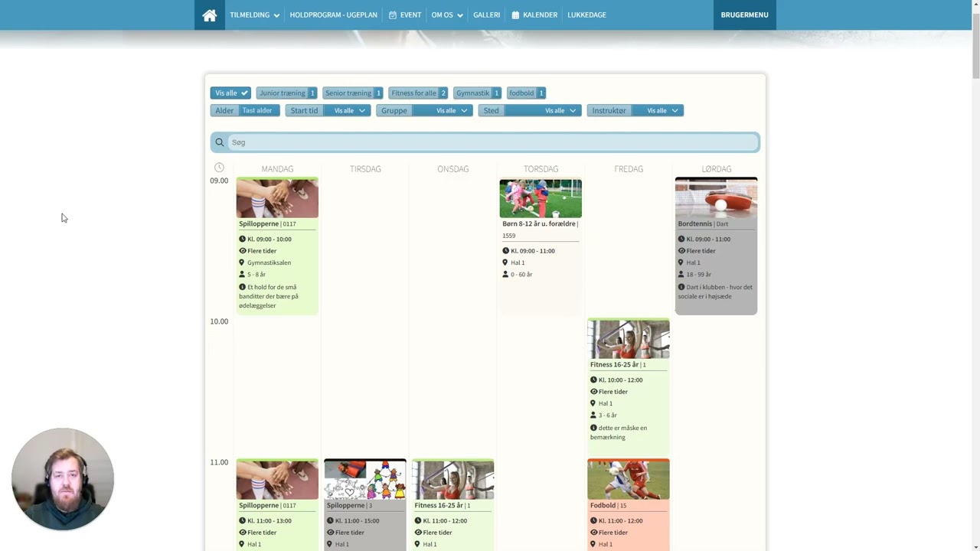Image resolution: width=980 pixels, height=551 pixels.
Task: Toggle the Fitness for alle filter
Action: click(x=418, y=93)
